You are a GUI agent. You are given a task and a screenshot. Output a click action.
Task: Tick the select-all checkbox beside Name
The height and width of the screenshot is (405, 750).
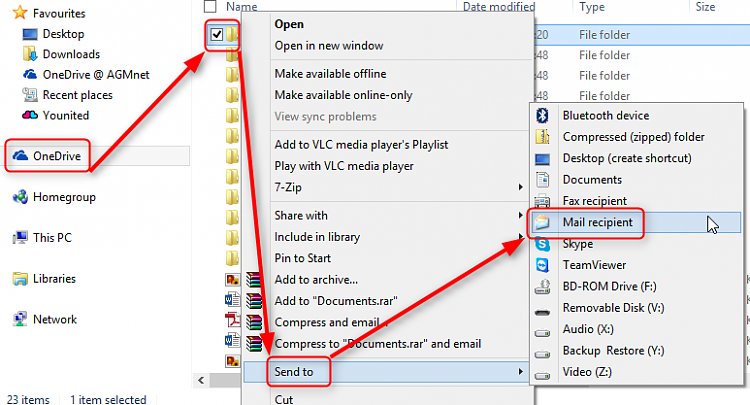[210, 6]
